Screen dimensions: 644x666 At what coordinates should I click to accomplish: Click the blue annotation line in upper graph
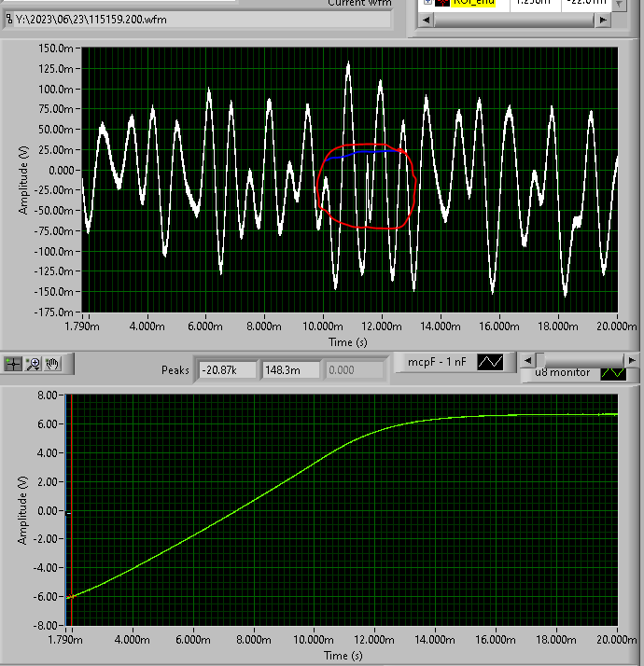[x=364, y=153]
